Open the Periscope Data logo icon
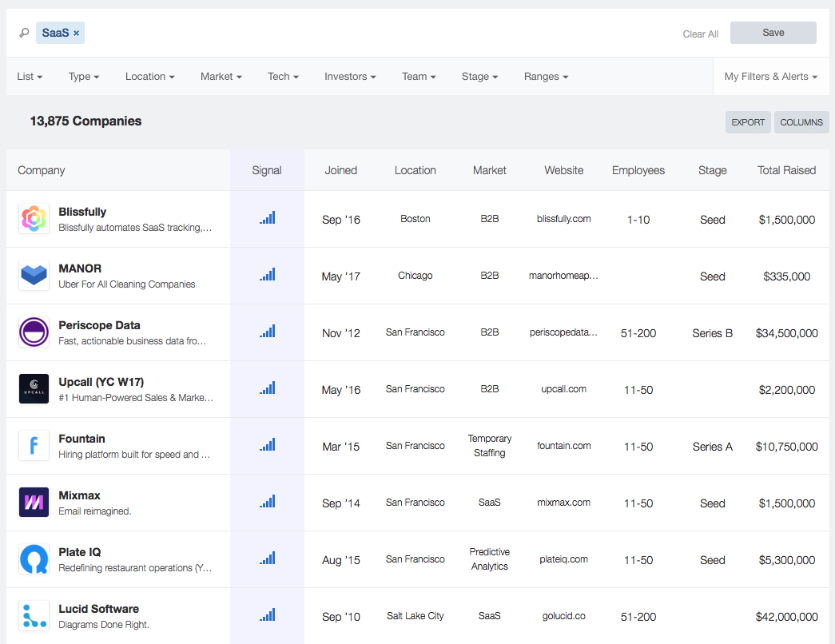The height and width of the screenshot is (644, 835). [x=34, y=332]
